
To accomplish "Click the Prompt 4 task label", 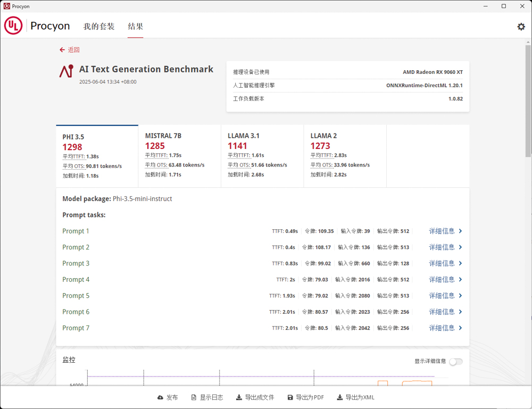I will 76,279.
